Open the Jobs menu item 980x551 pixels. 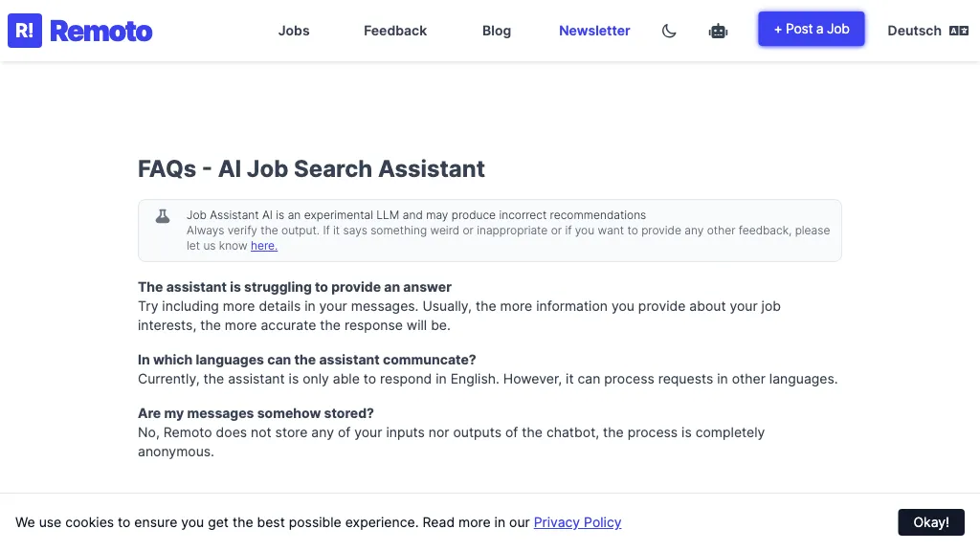(x=294, y=30)
